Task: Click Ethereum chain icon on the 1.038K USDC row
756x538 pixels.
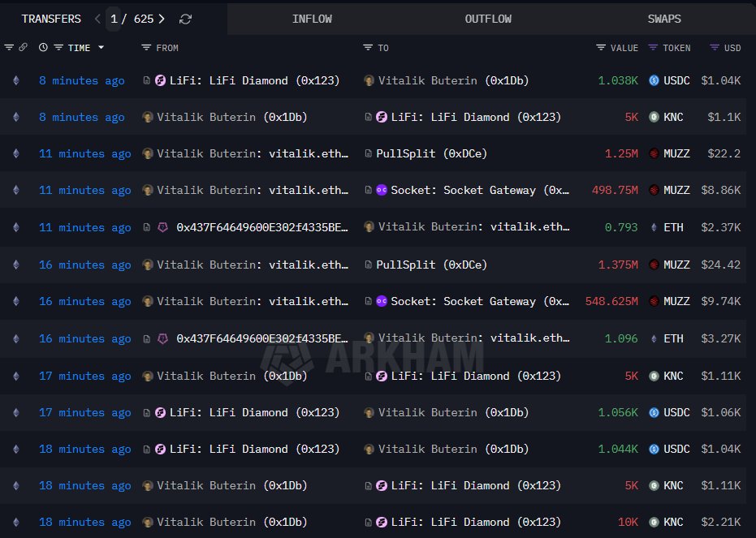Action: 16,80
